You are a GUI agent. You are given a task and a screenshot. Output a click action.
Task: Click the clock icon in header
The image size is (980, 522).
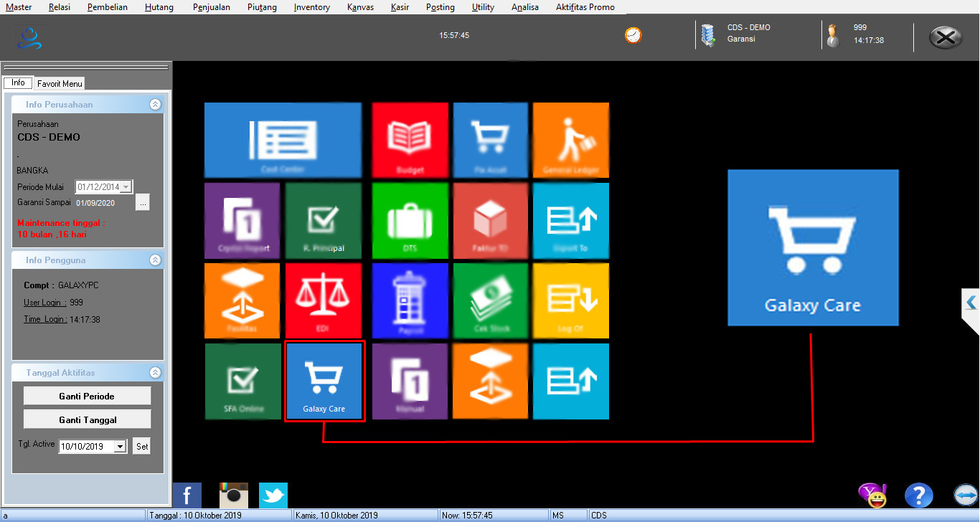(x=633, y=35)
